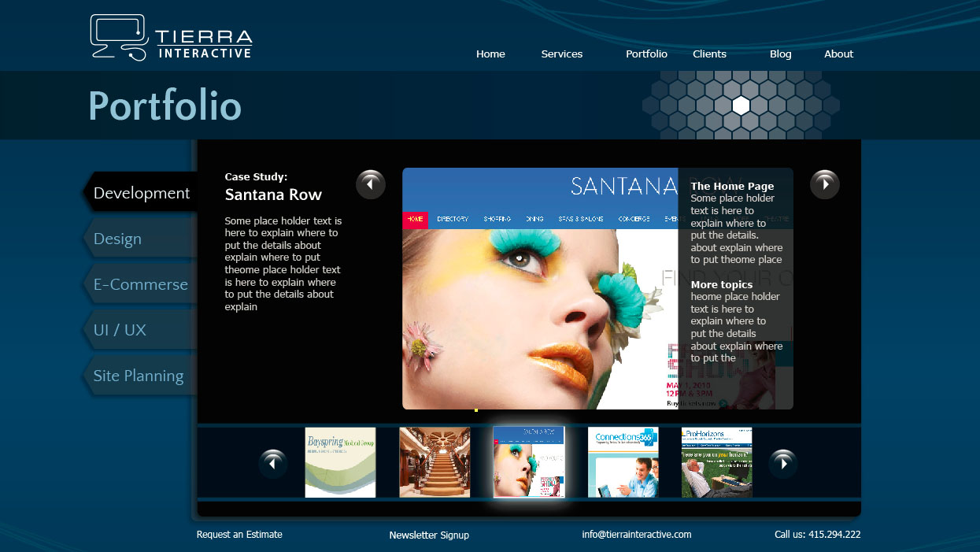This screenshot has width=980, height=552.
Task: Open Portfolio in the top navigation
Action: tap(646, 54)
